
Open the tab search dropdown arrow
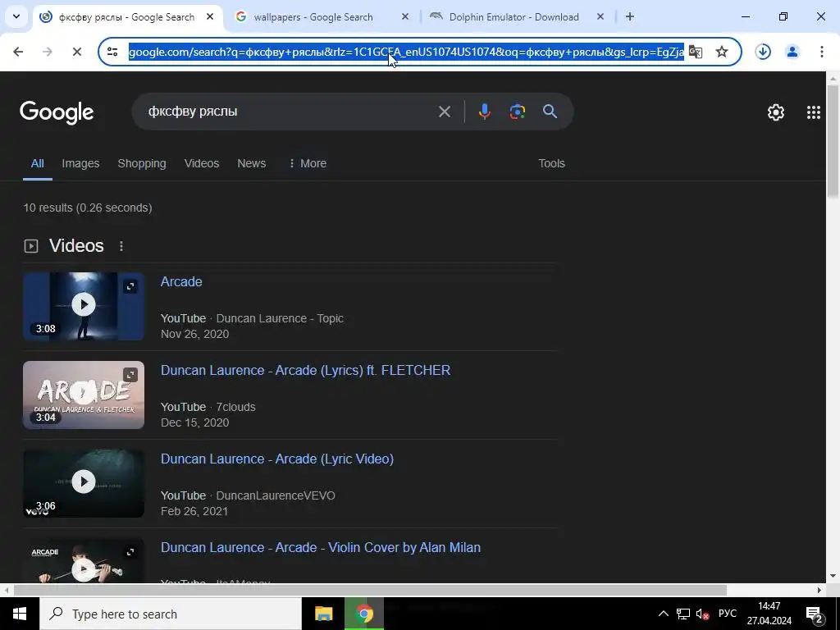[16, 16]
